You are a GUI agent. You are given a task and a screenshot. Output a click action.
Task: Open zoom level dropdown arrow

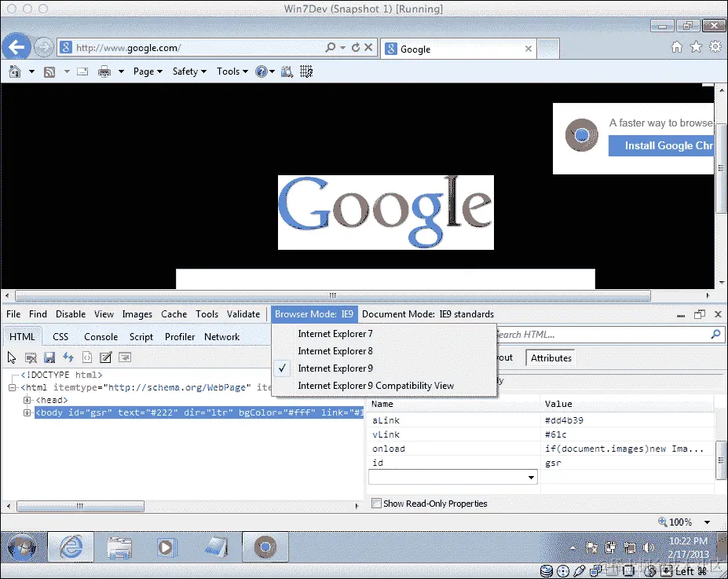[707, 522]
